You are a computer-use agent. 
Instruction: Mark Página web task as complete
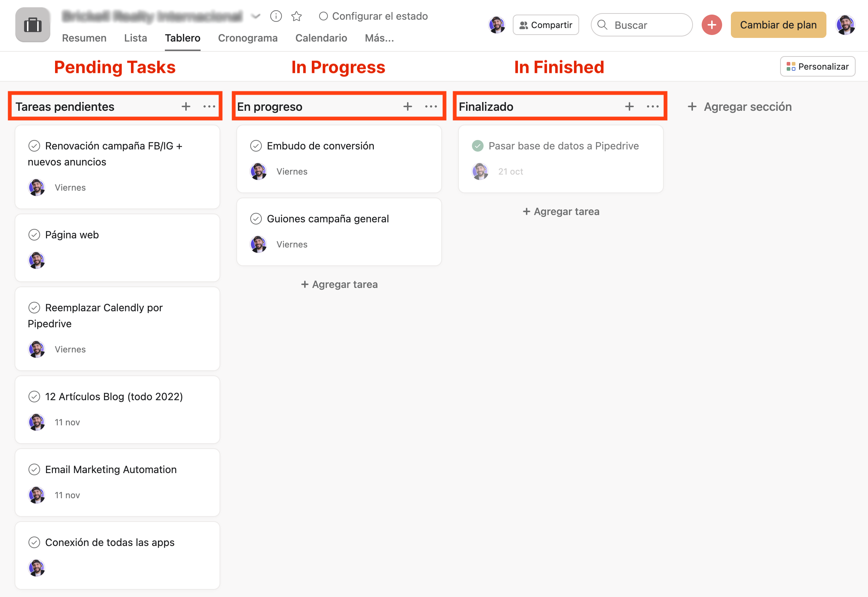tap(34, 235)
